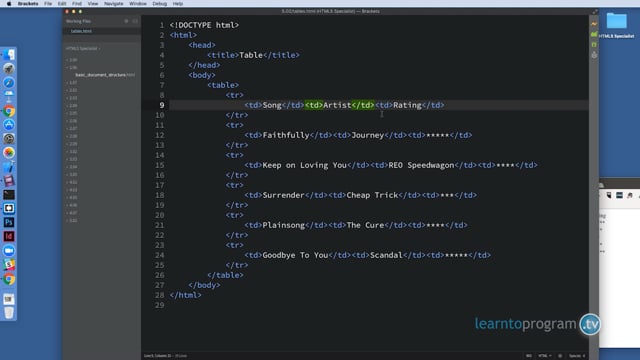Open Photos app from the dock
This screenshot has height=360, width=640.
[x=9, y=153]
